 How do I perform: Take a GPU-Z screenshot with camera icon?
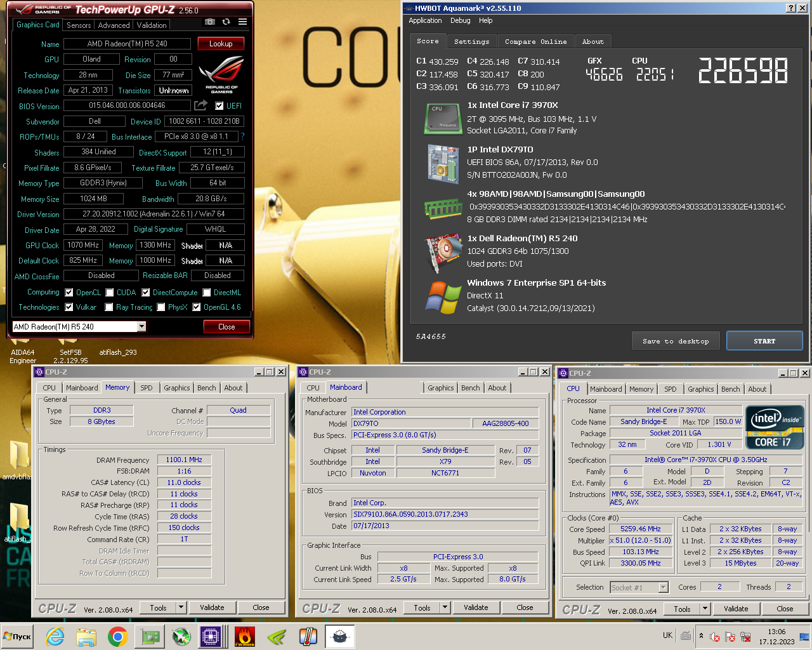coord(209,22)
